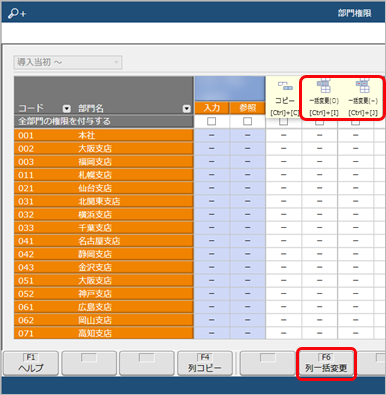Select the 入力 column header
The image size is (386, 395).
click(212, 108)
